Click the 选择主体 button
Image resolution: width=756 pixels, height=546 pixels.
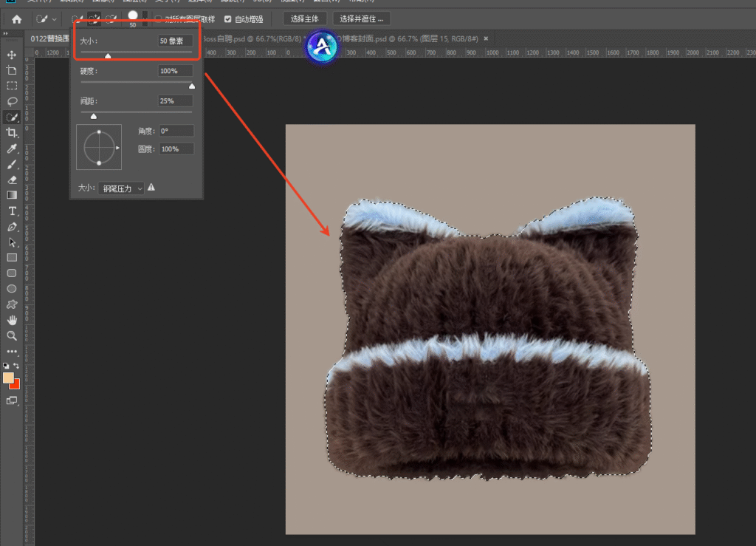(304, 19)
